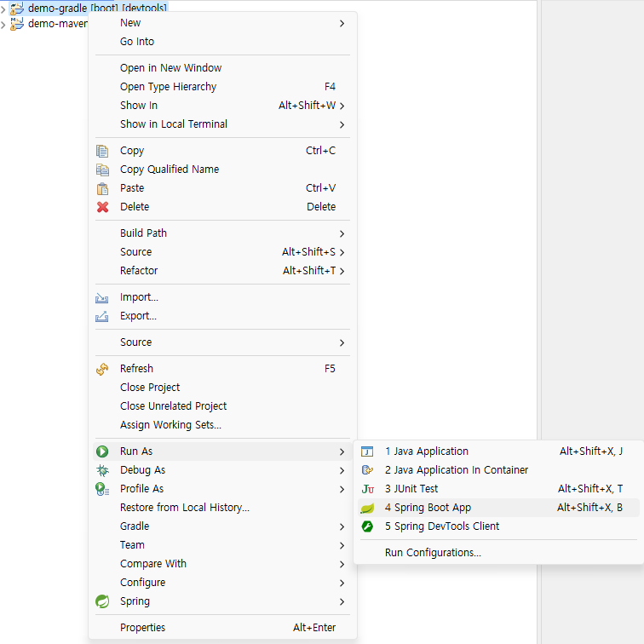The image size is (644, 644).
Task: Click the Spring Boot App leaf icon
Action: 367,508
